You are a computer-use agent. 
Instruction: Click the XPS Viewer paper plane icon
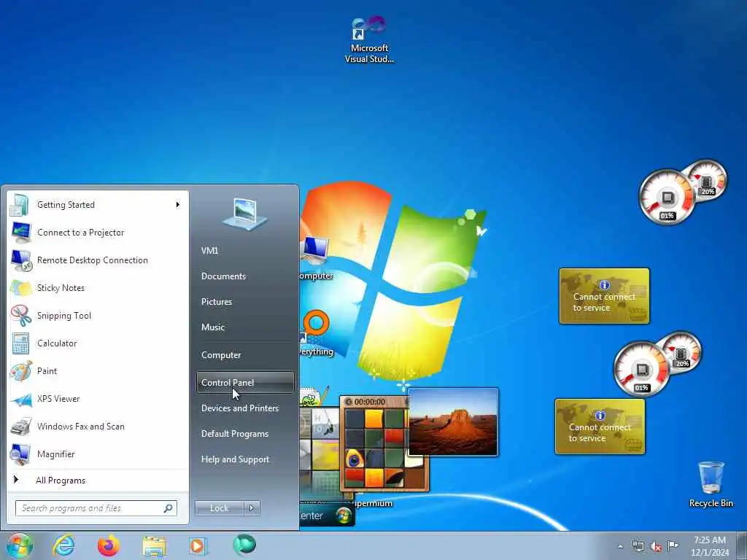[x=21, y=399]
